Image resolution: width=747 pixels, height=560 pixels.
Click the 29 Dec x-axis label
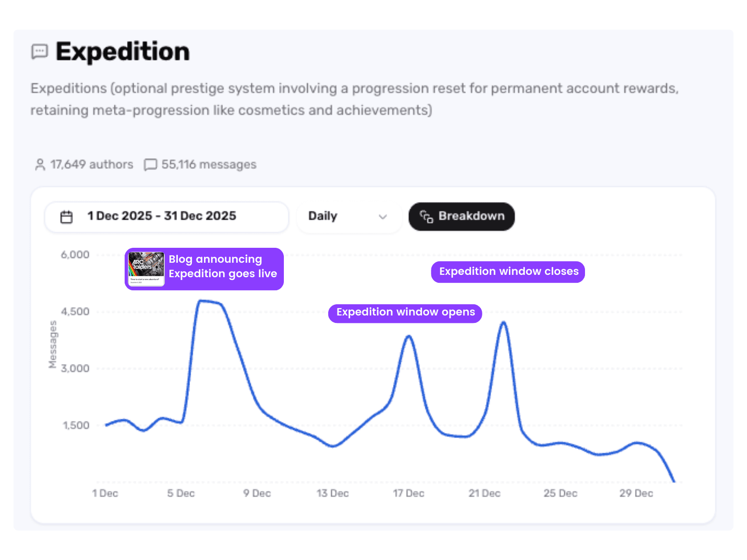coord(636,493)
